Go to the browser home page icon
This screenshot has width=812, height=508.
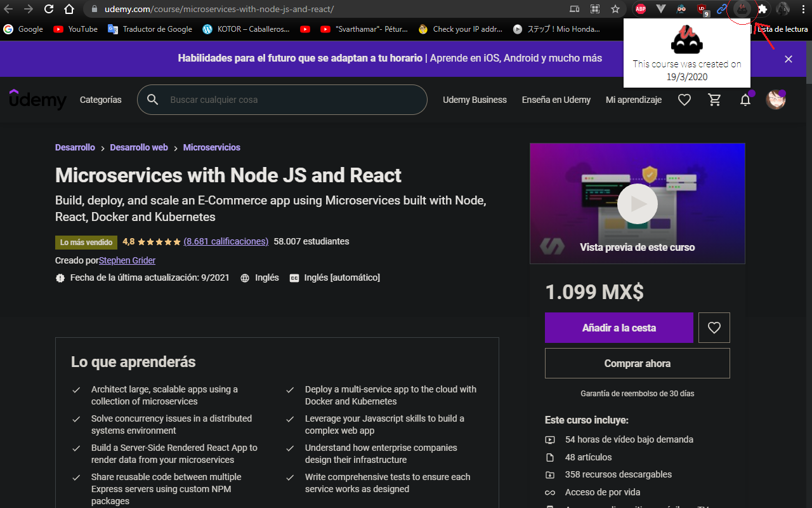(x=69, y=9)
